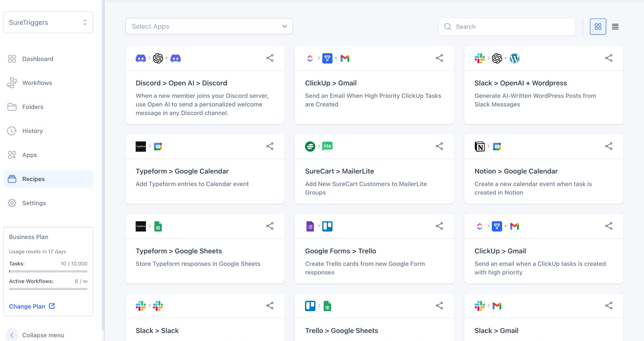Screen dimensions: 644x341
Task: Share the Slack > OpenAI + Wordpress recipe
Action: (x=609, y=58)
